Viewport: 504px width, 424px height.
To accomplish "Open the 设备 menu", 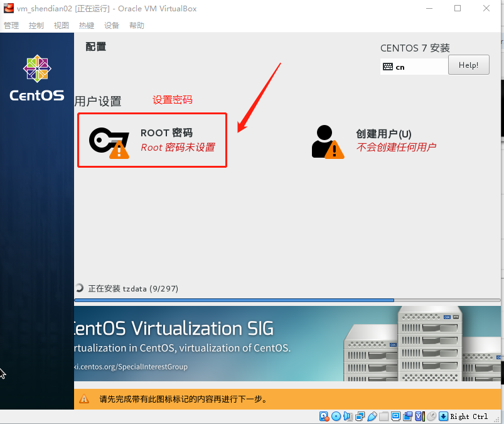I will (112, 25).
